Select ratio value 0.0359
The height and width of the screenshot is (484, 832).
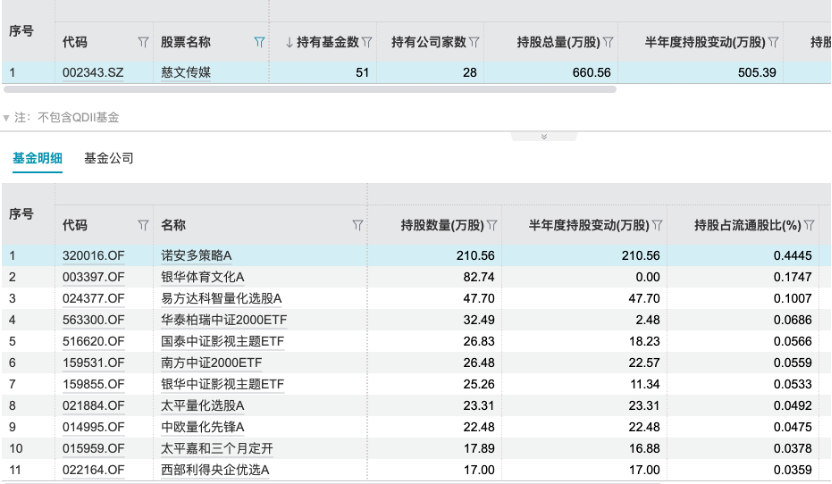point(792,470)
